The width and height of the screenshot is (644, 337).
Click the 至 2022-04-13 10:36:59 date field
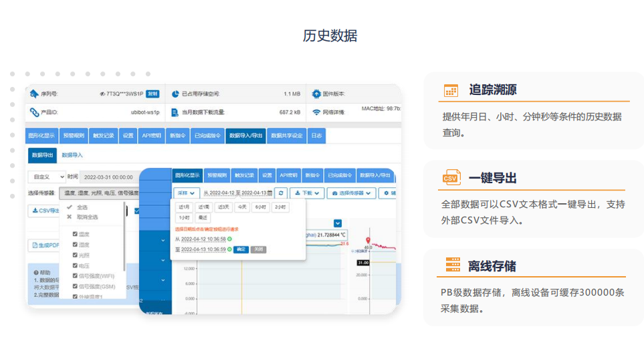point(203,249)
